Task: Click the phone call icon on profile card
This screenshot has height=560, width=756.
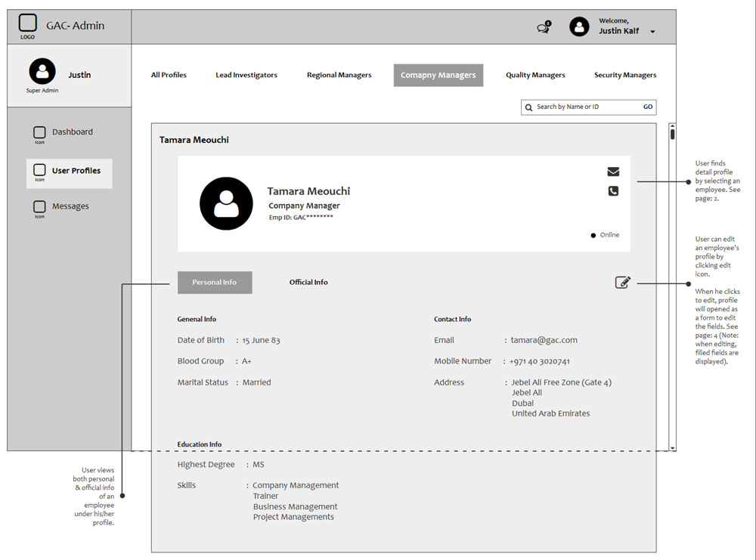Action: click(x=613, y=191)
